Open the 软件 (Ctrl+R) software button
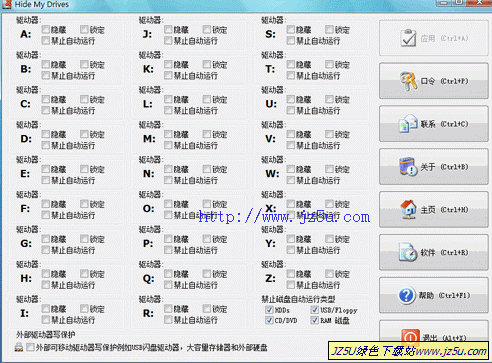This screenshot has width=492, height=363. (434, 252)
